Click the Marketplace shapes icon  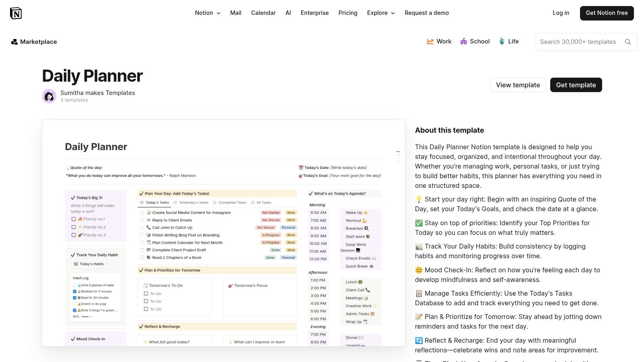(x=14, y=42)
